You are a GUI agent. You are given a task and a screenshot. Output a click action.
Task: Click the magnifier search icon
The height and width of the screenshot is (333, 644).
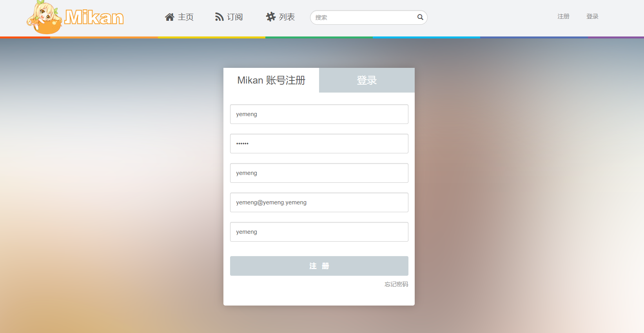(420, 17)
